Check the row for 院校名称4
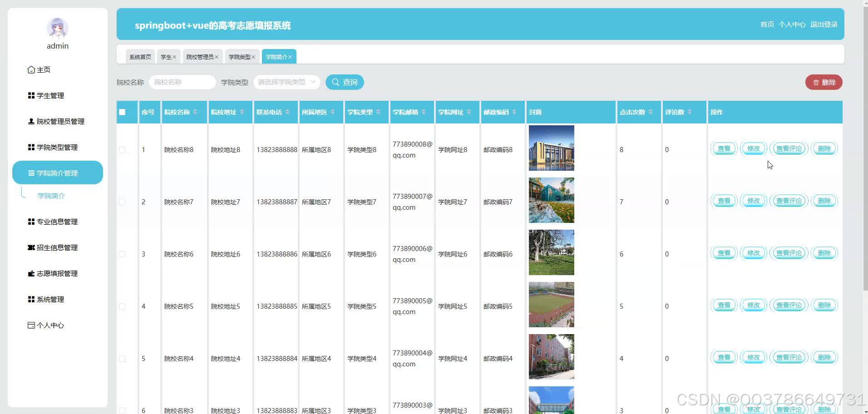This screenshot has height=414, width=868. click(122, 359)
